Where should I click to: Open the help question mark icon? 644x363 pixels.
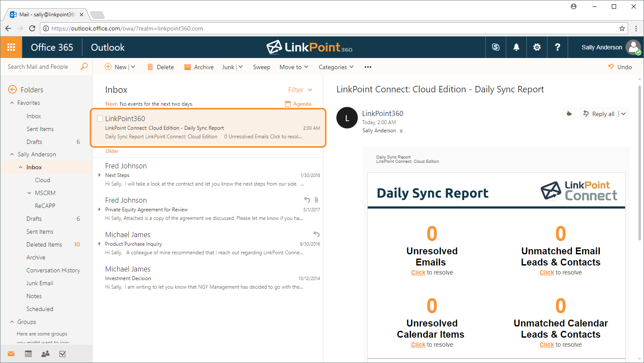(x=557, y=47)
